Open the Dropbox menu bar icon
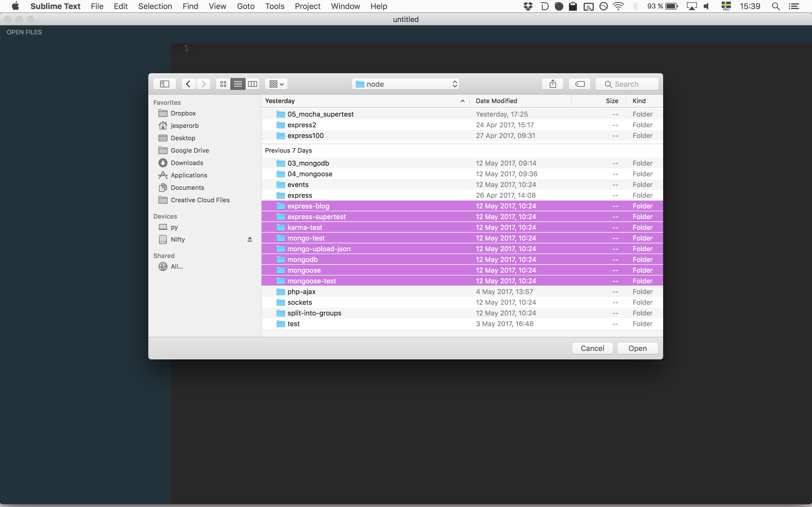This screenshot has width=812, height=507. click(x=528, y=6)
